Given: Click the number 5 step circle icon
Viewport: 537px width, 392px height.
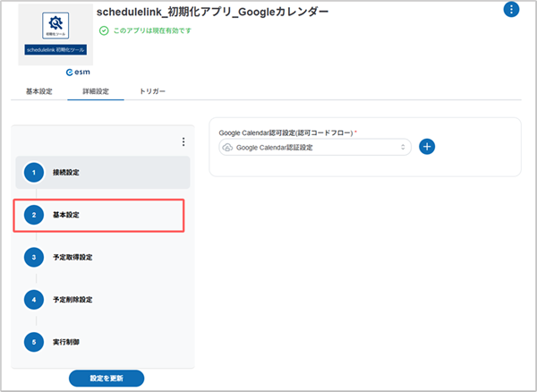Looking at the screenshot, I should pyautogui.click(x=34, y=342).
